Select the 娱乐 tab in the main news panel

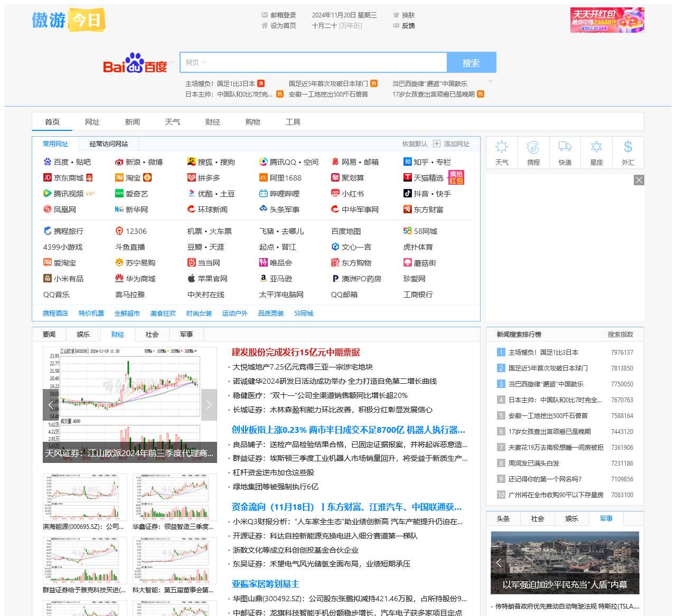(83, 334)
